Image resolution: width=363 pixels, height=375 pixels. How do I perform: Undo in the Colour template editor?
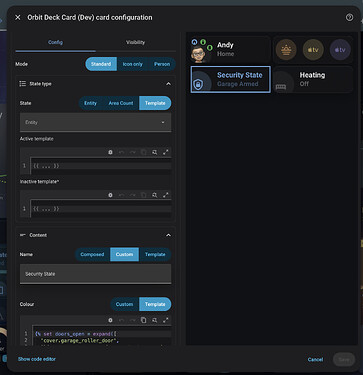[x=121, y=320]
